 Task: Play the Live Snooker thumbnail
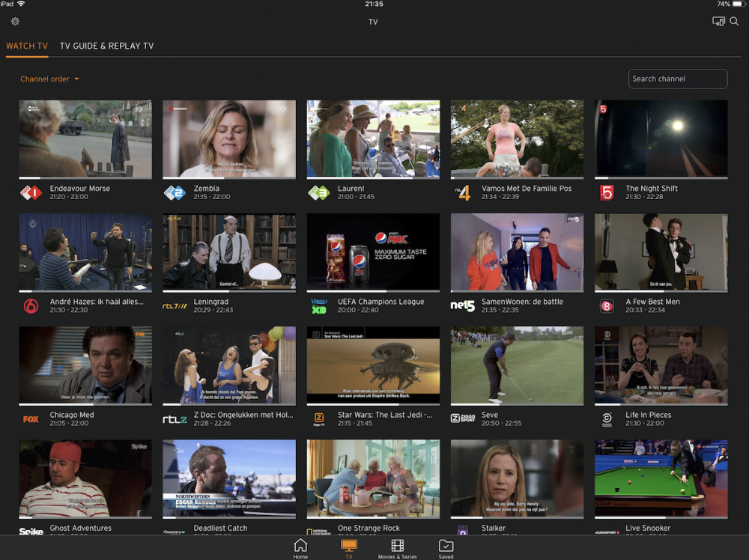coord(661,479)
